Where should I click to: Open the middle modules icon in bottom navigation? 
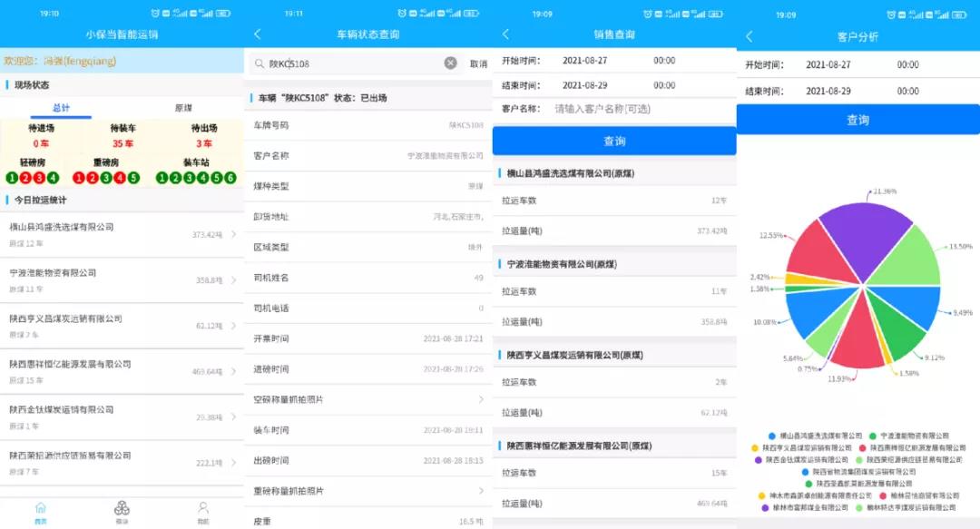tap(122, 511)
